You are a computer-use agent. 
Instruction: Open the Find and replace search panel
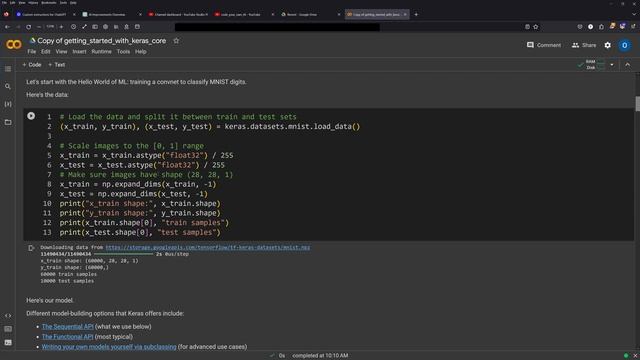[8, 87]
